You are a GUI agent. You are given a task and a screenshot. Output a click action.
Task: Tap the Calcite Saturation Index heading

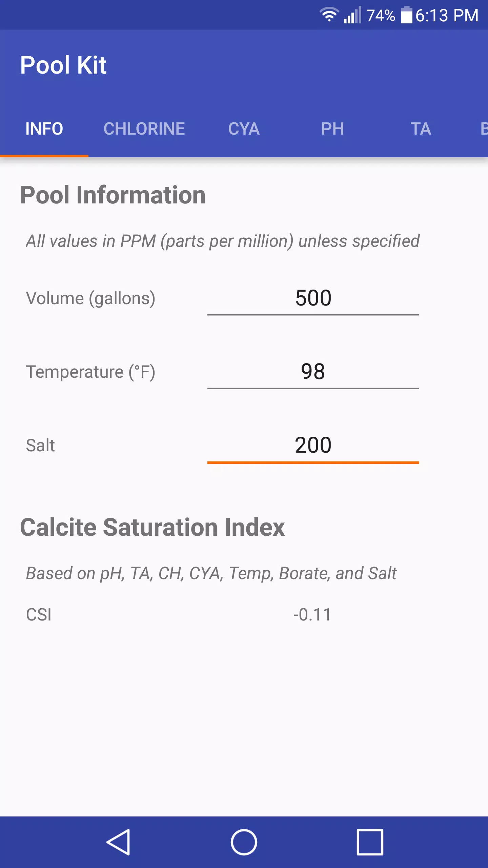[x=152, y=528]
